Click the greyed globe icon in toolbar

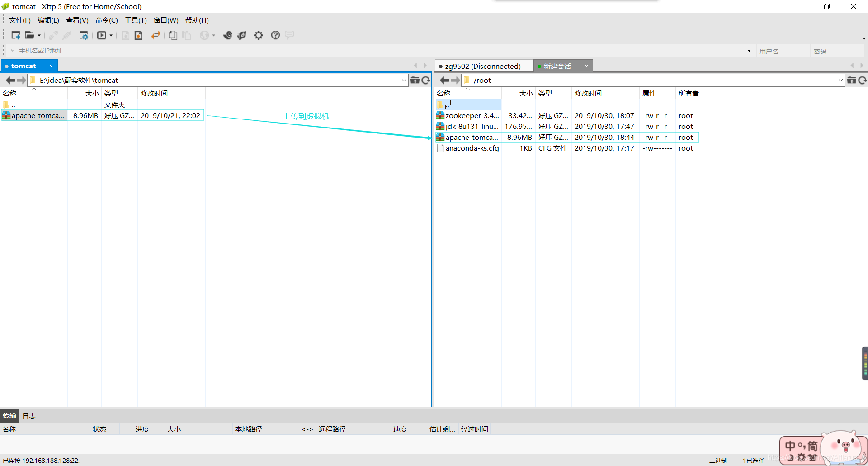tap(205, 35)
